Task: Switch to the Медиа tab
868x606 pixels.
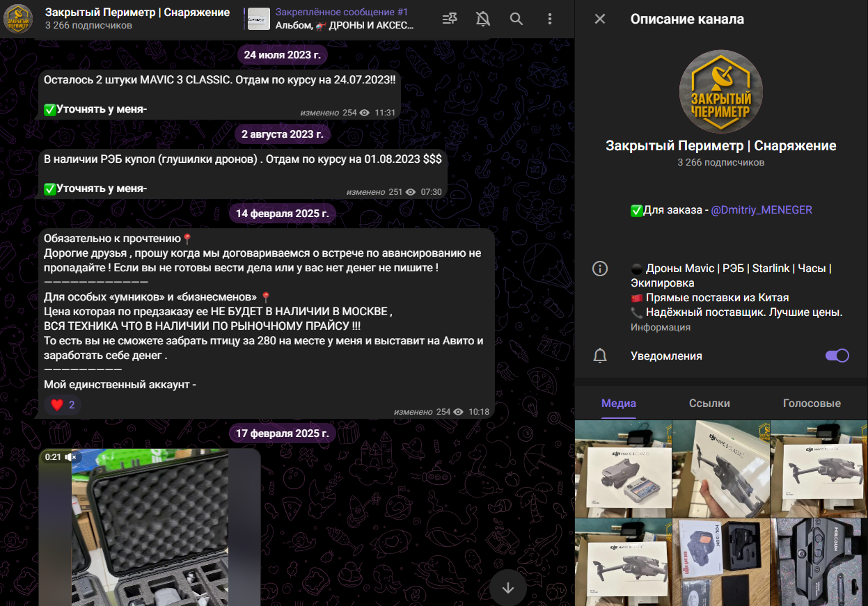Action: (619, 404)
